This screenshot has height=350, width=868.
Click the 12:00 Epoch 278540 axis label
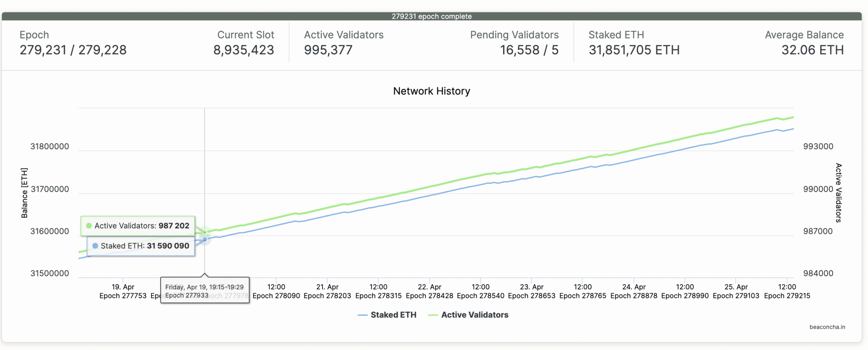(481, 292)
